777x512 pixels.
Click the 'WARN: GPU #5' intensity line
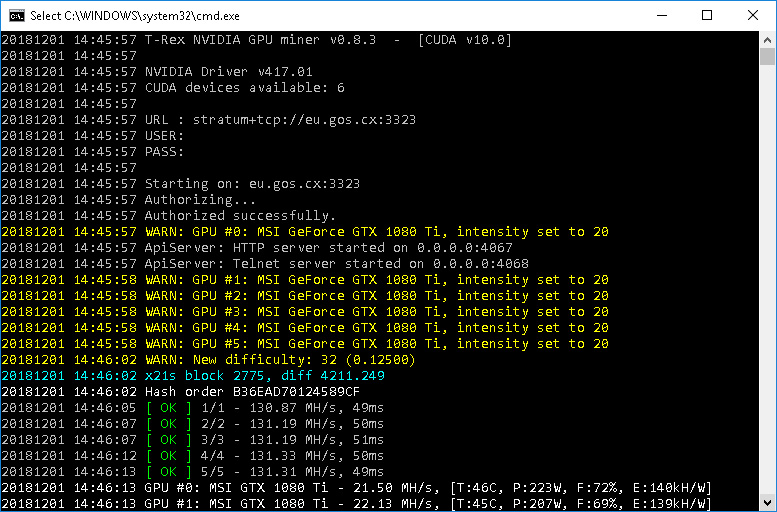(305, 344)
